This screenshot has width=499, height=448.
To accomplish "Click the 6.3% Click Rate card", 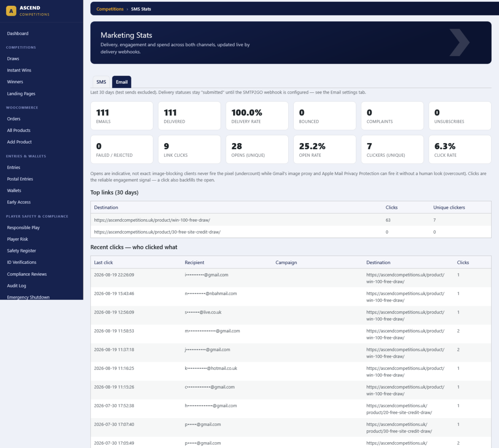I will pos(460,150).
